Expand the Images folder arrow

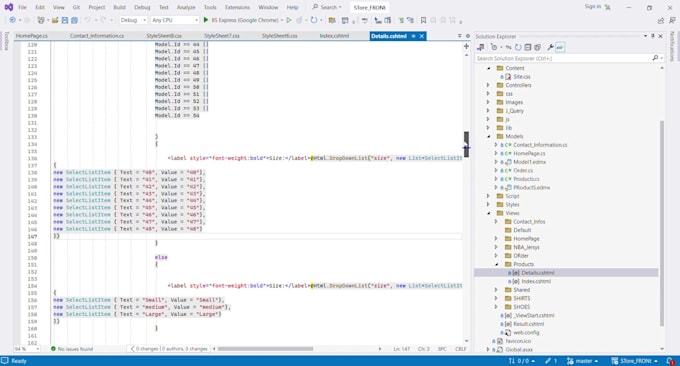(488, 102)
